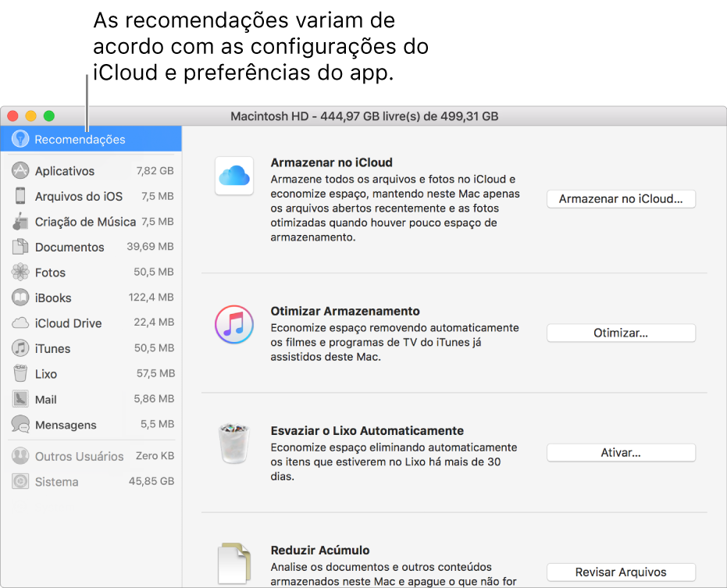Click the 39,69 MB size value
The width and height of the screenshot is (727, 588).
click(150, 246)
